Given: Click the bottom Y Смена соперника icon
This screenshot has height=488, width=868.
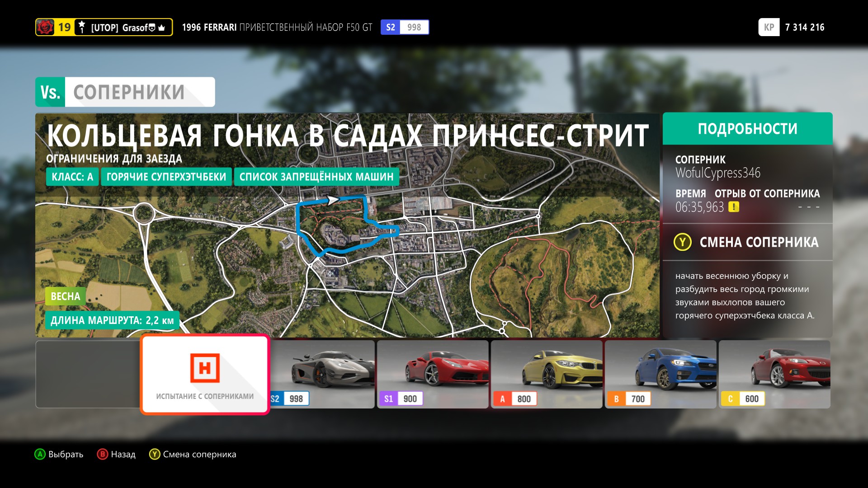Looking at the screenshot, I should pos(155,454).
